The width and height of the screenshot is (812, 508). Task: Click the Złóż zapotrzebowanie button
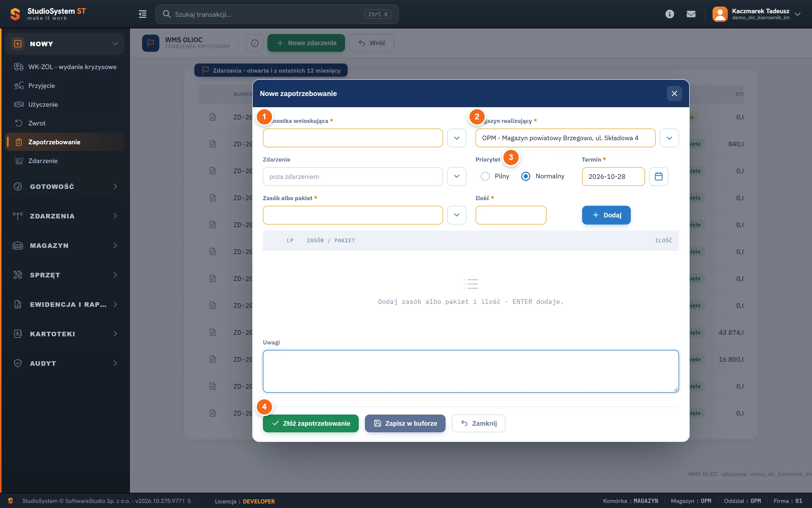click(x=311, y=423)
